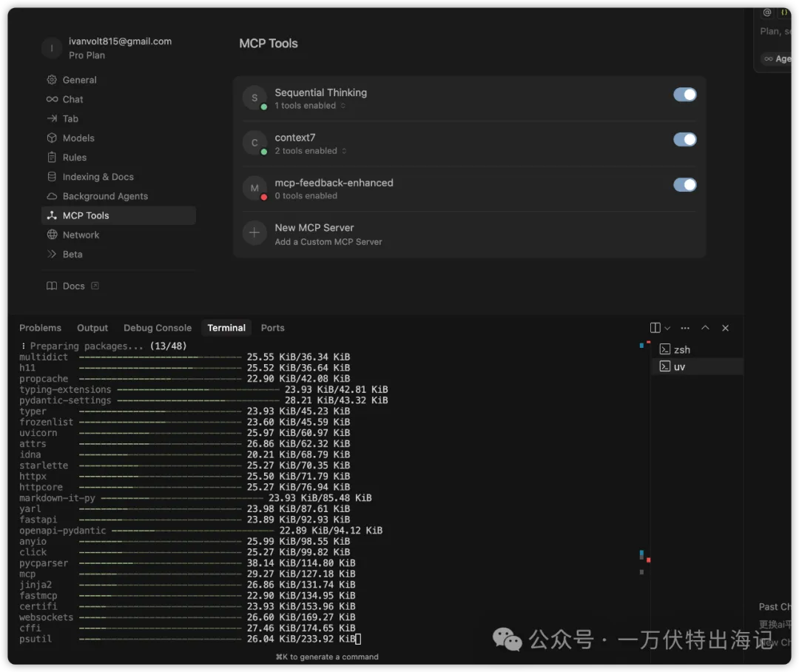Viewport: 799px width, 672px height.
Task: Add a Custom MCP Server
Action: point(469,234)
